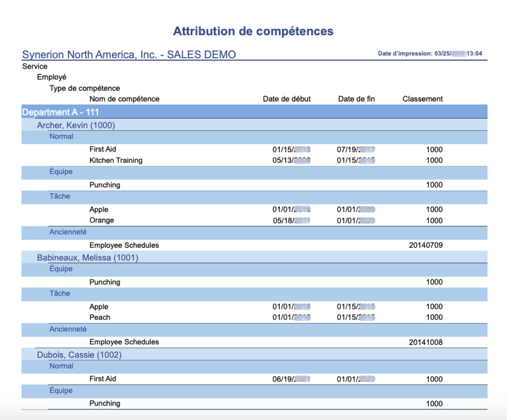Viewport: 507px width, 420px height.
Task: Click the Employé header label
Action: pos(52,77)
